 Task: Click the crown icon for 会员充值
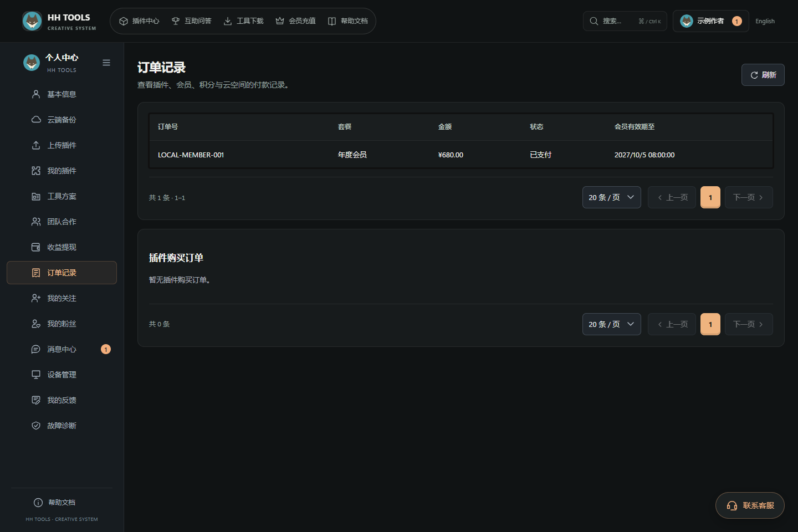280,21
